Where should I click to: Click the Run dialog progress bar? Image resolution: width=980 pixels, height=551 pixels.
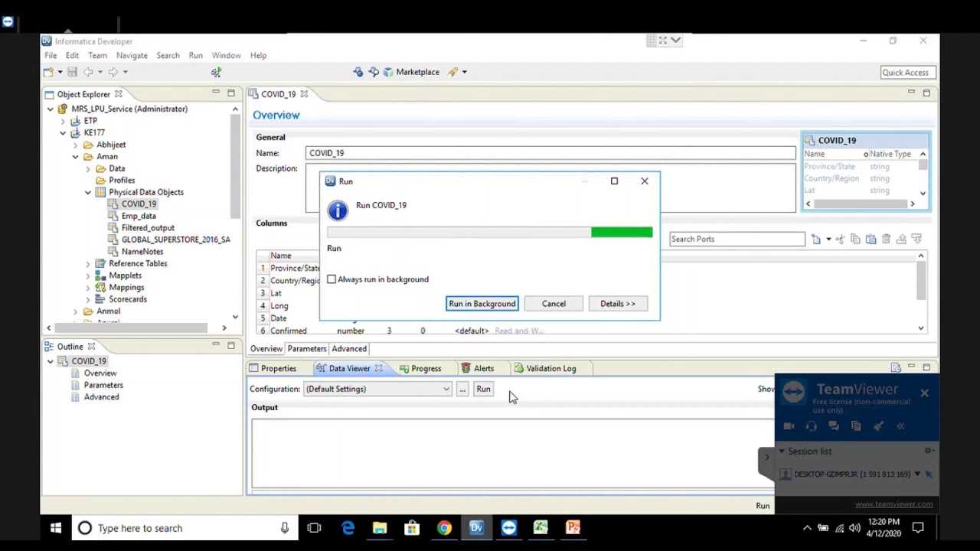click(490, 232)
